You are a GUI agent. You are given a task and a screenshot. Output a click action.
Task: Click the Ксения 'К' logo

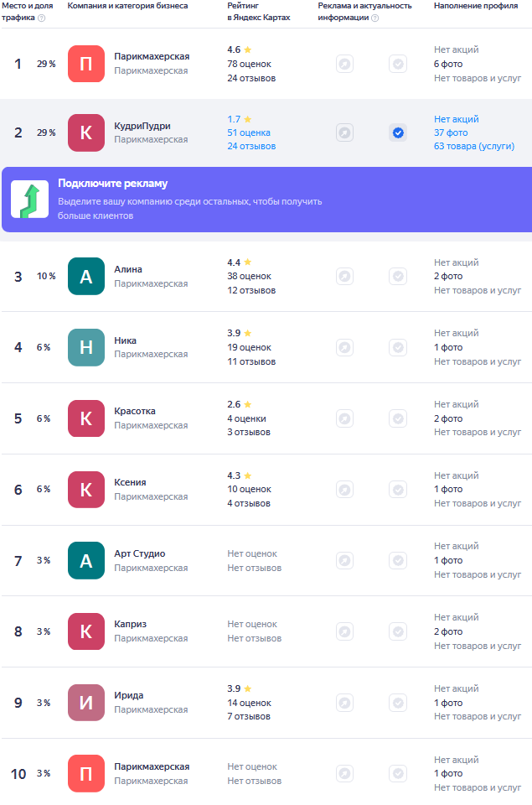pos(86,489)
